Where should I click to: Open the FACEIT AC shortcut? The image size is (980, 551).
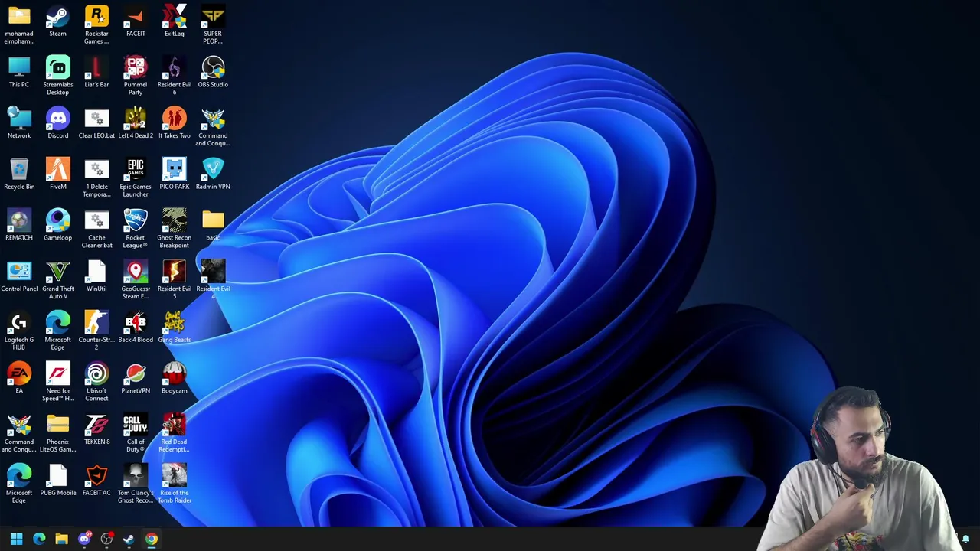click(96, 480)
